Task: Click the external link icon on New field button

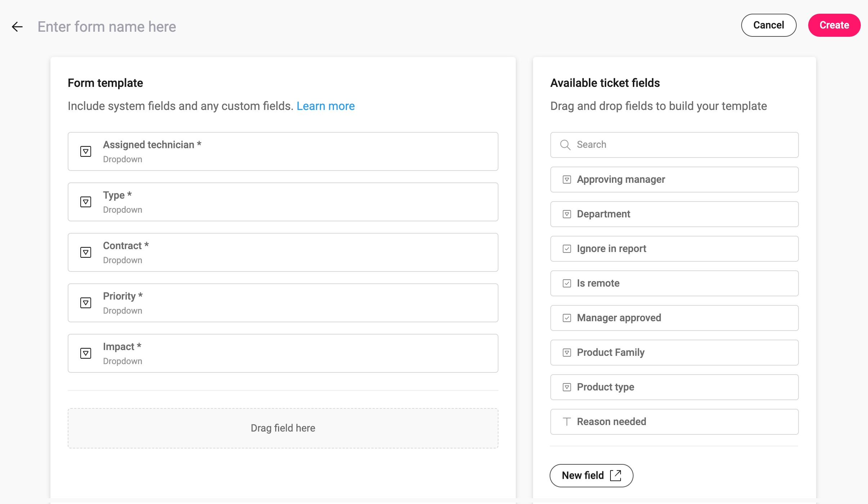Action: (616, 475)
